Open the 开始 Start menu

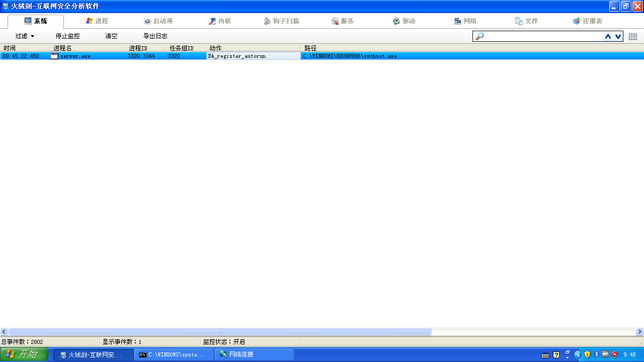tap(24, 354)
